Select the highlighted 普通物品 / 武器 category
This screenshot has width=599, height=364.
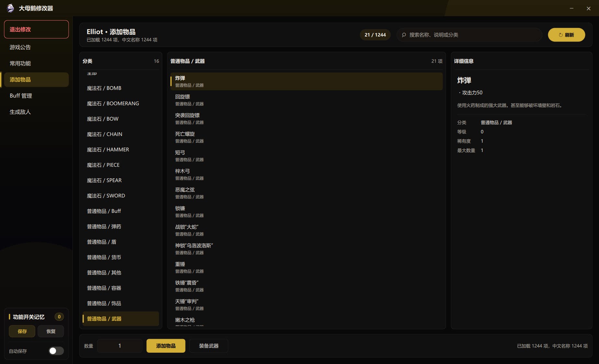[121, 319]
